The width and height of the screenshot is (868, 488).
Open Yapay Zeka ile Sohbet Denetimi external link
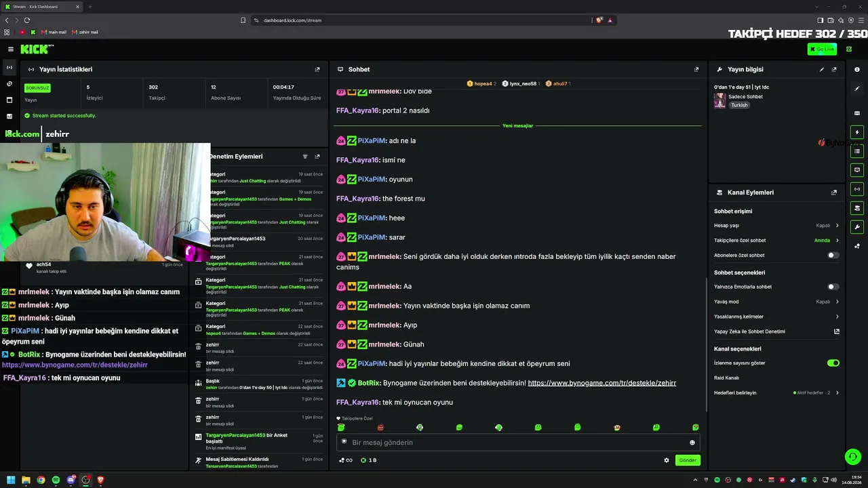point(837,331)
